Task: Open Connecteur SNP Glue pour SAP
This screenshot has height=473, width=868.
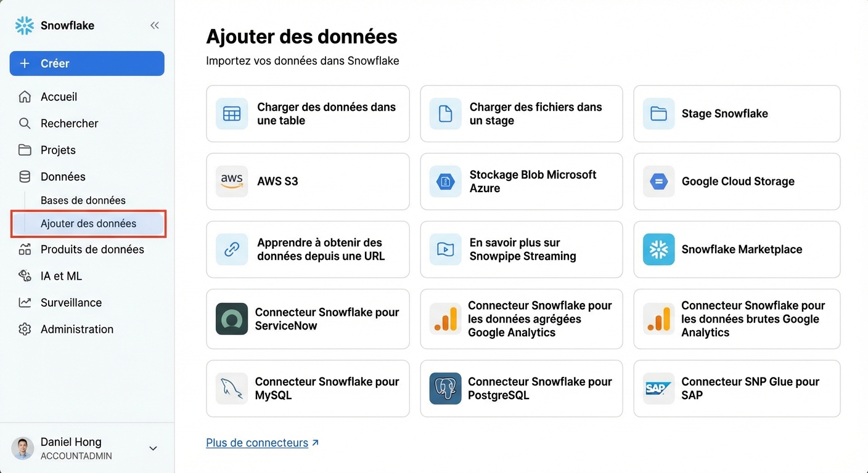Action: pyautogui.click(x=737, y=389)
